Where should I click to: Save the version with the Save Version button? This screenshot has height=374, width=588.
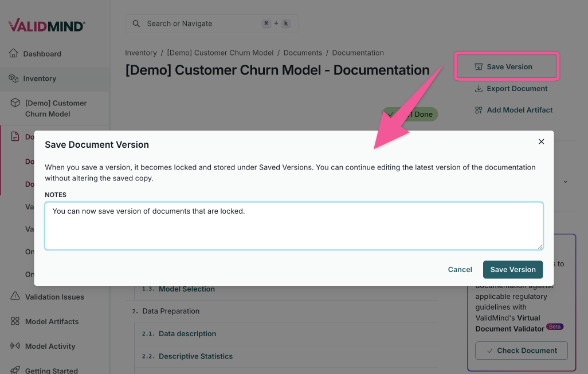click(512, 269)
